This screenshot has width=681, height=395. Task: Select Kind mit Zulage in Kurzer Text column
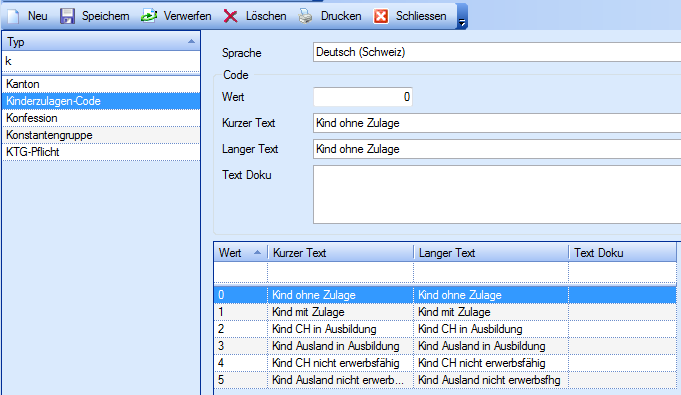(x=340, y=312)
